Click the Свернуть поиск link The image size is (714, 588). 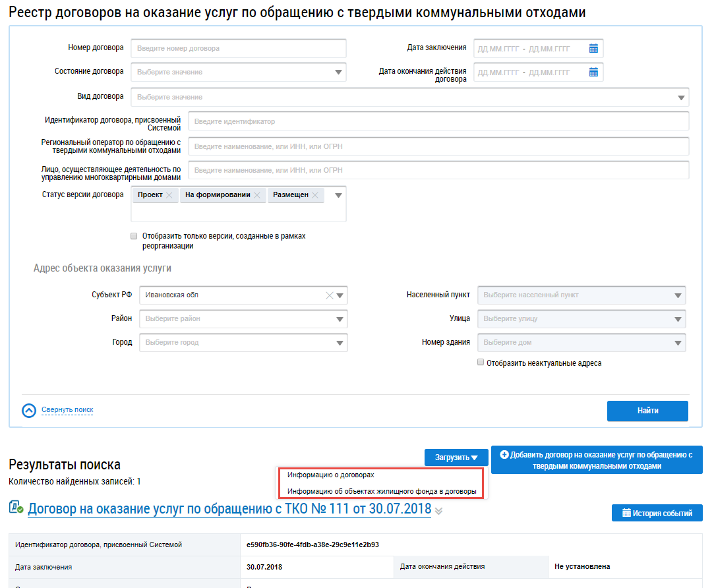(67, 410)
